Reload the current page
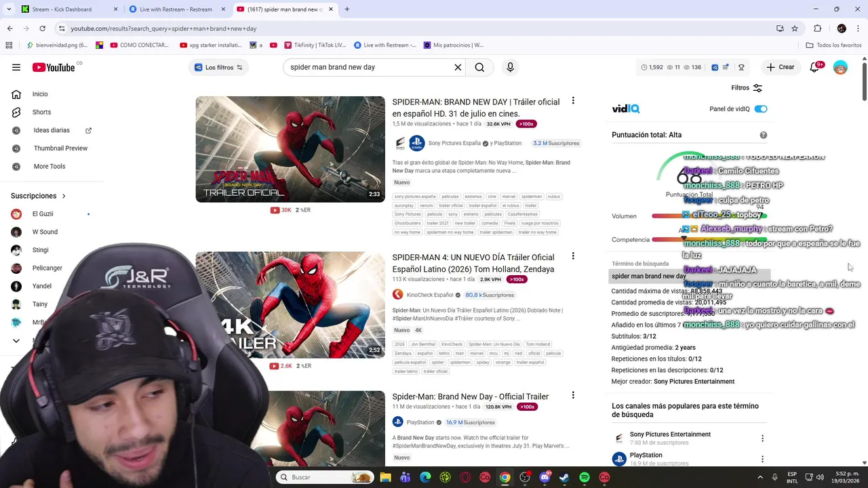 click(42, 28)
